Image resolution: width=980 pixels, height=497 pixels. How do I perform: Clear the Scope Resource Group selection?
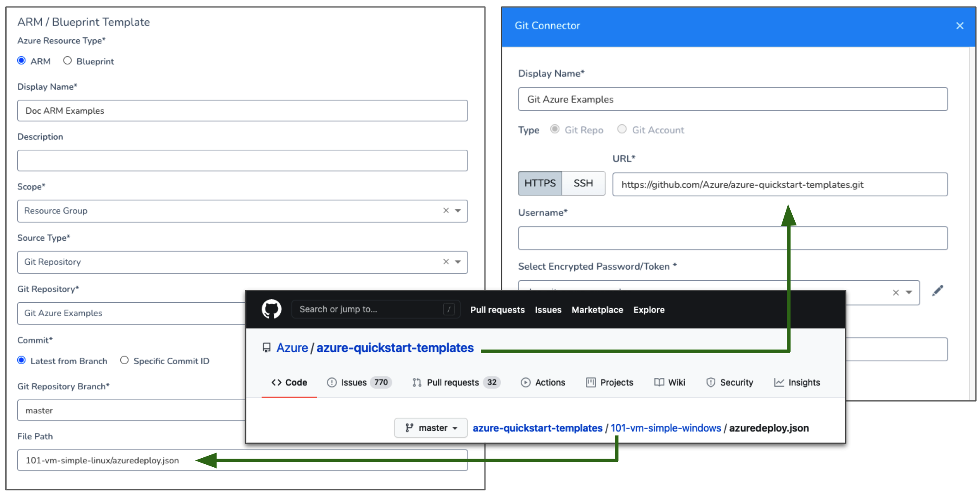[x=446, y=210]
